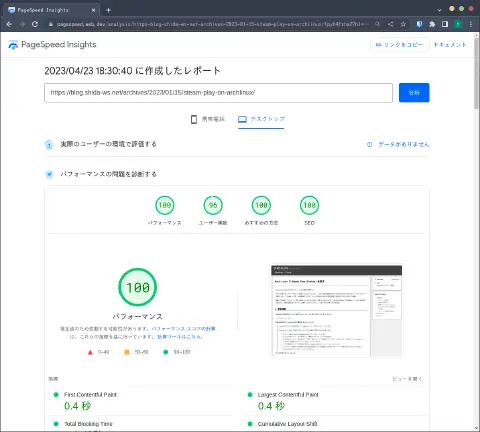
Task: Open a new tab with the plus button
Action: pyautogui.click(x=108, y=10)
